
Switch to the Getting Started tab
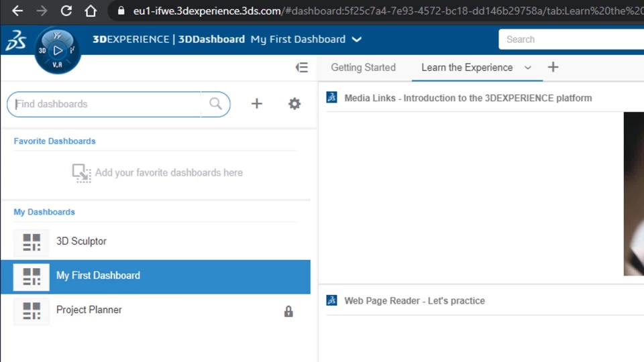pyautogui.click(x=363, y=68)
